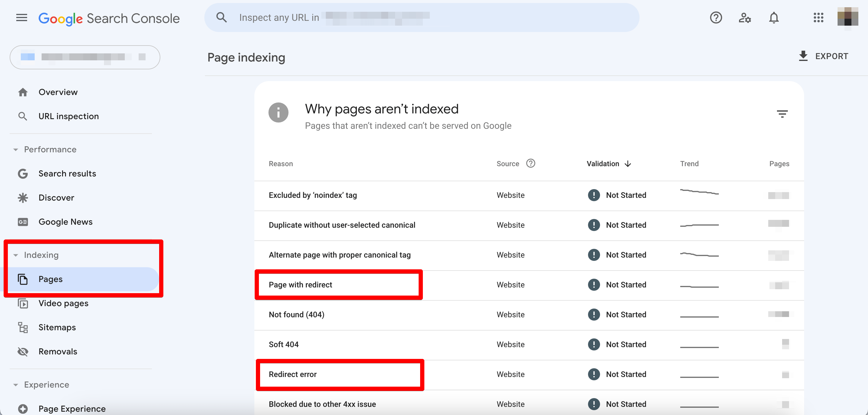The height and width of the screenshot is (415, 868).
Task: Expand the property selector dropdown
Action: coord(85,57)
